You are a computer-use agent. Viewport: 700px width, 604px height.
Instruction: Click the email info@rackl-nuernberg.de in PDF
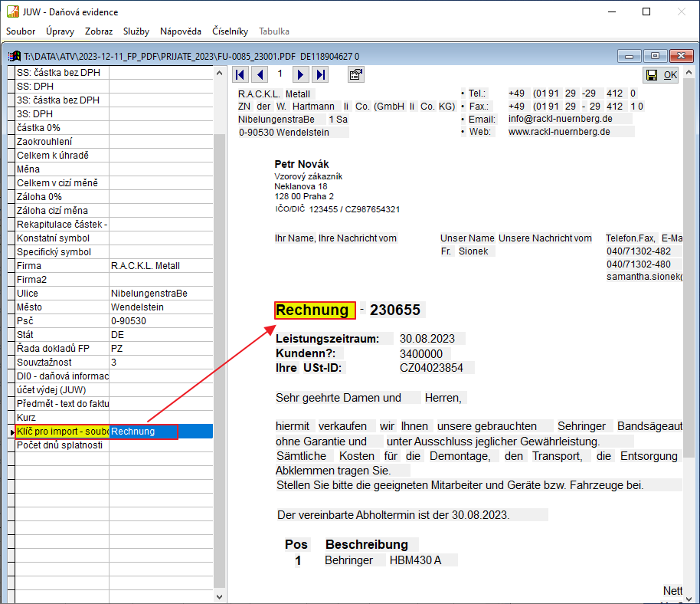[561, 119]
